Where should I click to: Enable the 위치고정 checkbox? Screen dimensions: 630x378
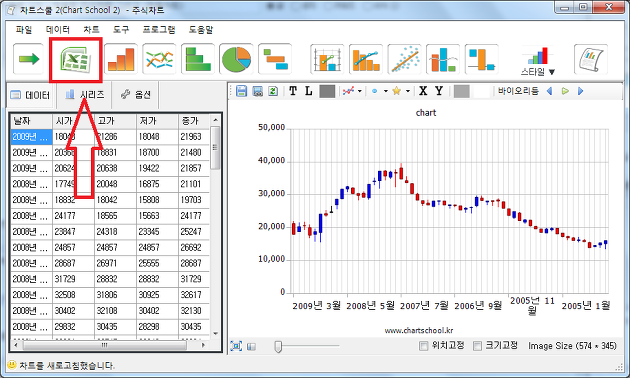tap(423, 346)
